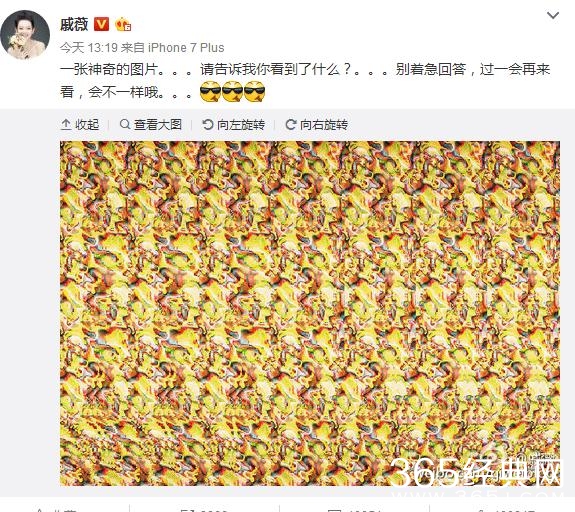Viewport: 575px width, 512px height.
Task: Click the post text about 神奇的图片
Action: [305, 80]
